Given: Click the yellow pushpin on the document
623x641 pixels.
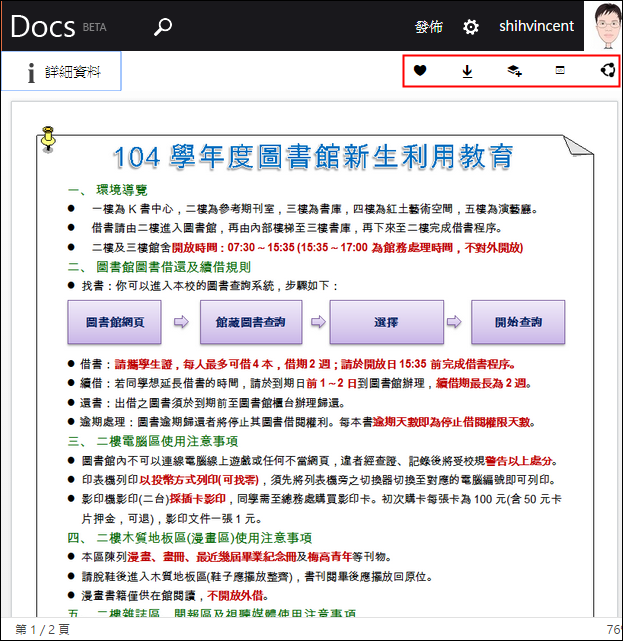Looking at the screenshot, I should click(x=48, y=139).
